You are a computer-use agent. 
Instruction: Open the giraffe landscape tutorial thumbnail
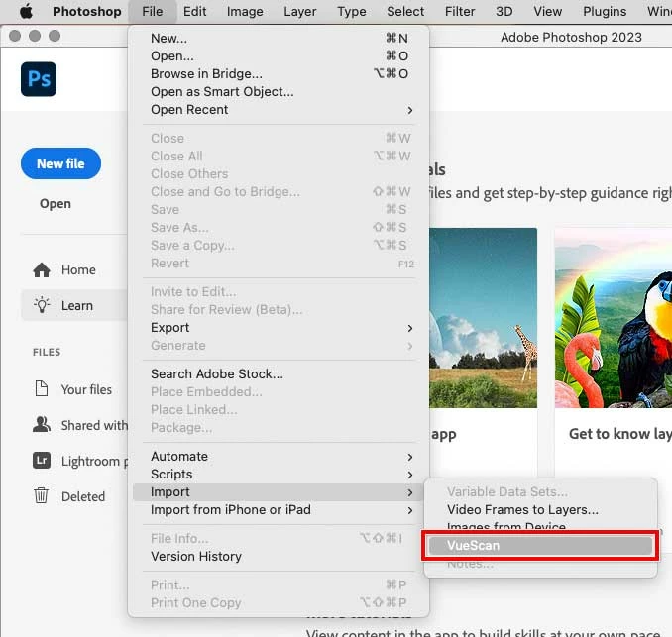pos(483,318)
